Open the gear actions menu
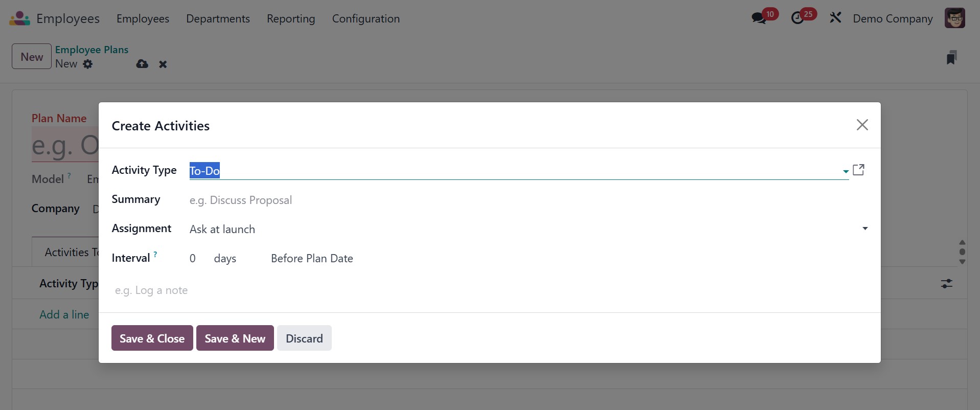The width and height of the screenshot is (980, 410). [x=88, y=64]
